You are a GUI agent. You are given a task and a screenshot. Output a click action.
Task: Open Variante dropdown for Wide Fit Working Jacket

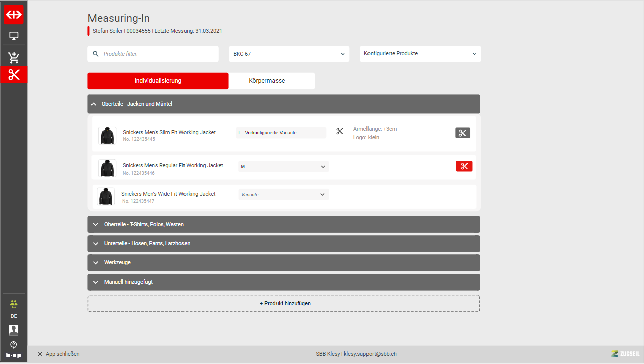(283, 194)
